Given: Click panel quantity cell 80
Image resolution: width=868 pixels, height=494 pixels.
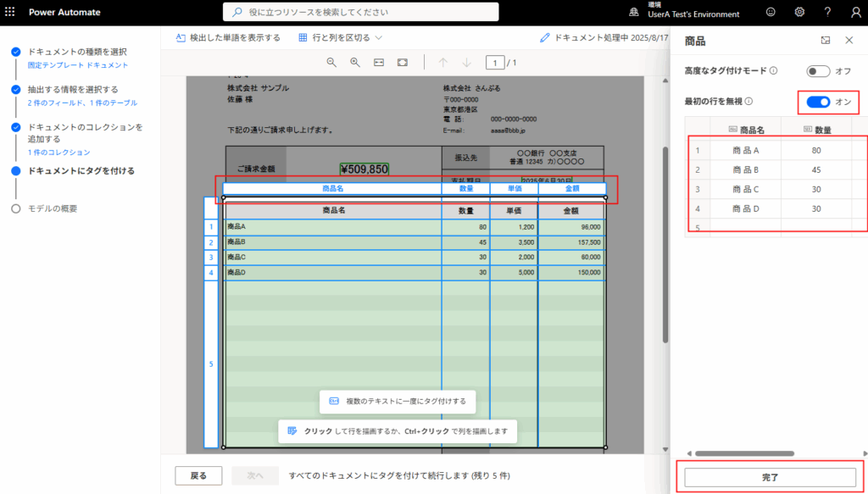Looking at the screenshot, I should click(x=816, y=150).
